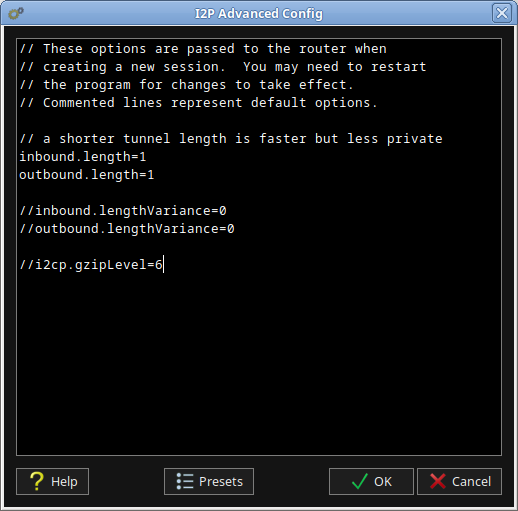Screen dimensions: 518x511
Task: Click the yellow question mark Help icon
Action: coord(37,481)
